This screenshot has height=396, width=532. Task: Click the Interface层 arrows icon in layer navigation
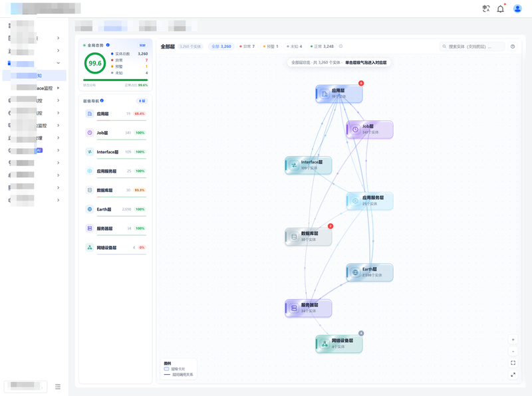point(90,152)
